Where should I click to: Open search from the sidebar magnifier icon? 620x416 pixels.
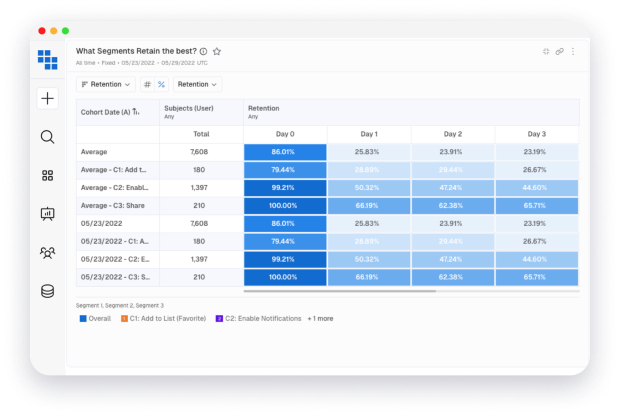tap(48, 137)
